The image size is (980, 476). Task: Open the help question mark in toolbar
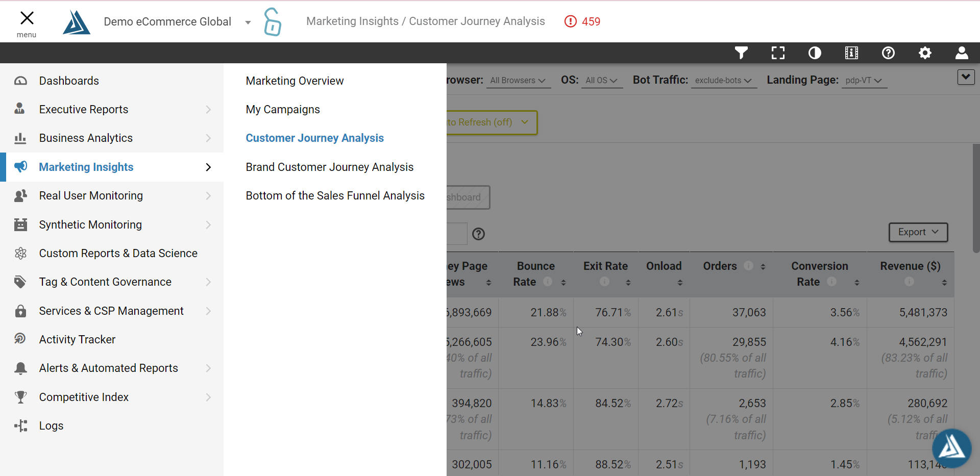(x=888, y=53)
